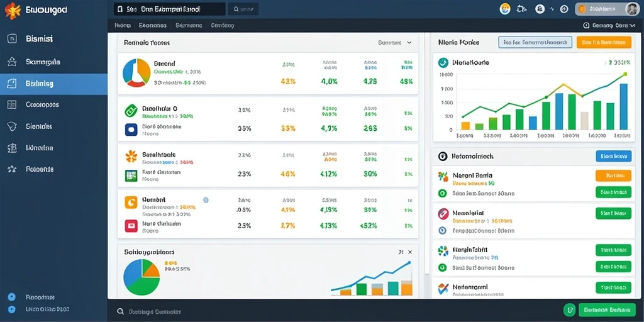Toggle the first blue radio at sidebar bottom
This screenshot has width=644, height=322.
11,297
